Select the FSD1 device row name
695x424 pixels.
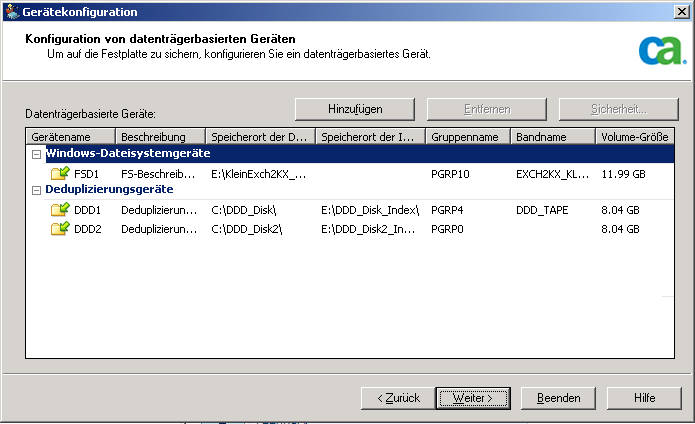pos(87,174)
